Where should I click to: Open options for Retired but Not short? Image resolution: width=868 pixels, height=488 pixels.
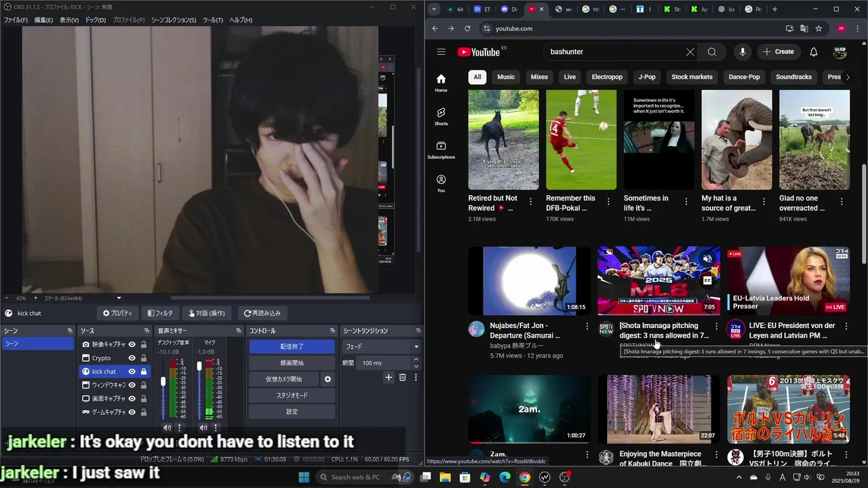(530, 202)
